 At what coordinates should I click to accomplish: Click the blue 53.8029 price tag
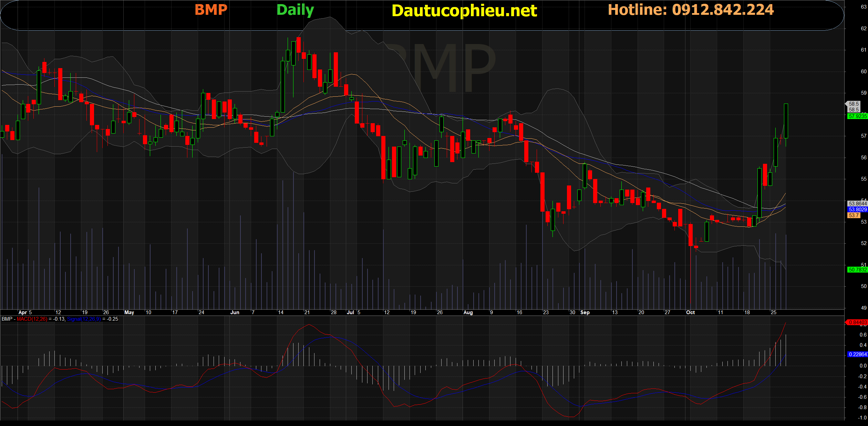(857, 210)
